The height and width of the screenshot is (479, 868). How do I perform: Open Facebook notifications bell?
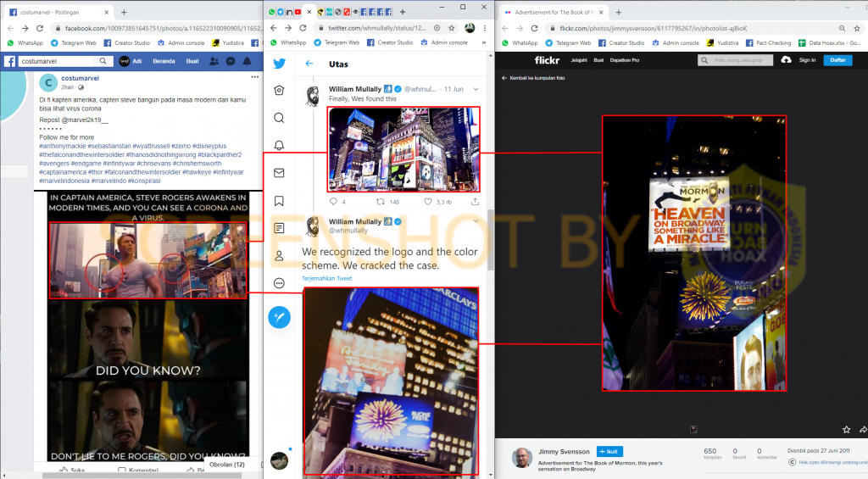coord(247,61)
